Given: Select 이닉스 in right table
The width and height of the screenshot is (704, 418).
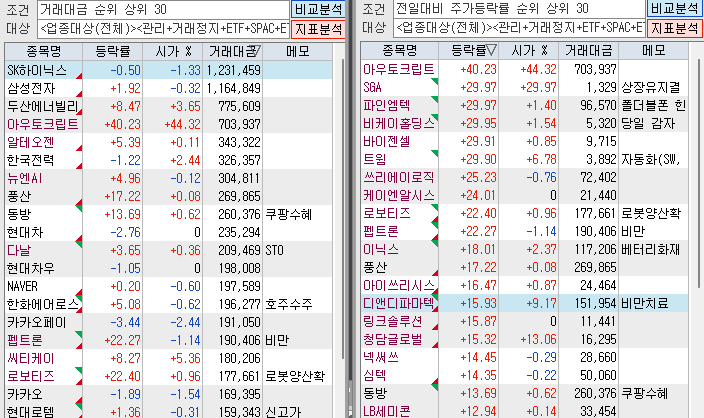Looking at the screenshot, I should click(381, 249).
